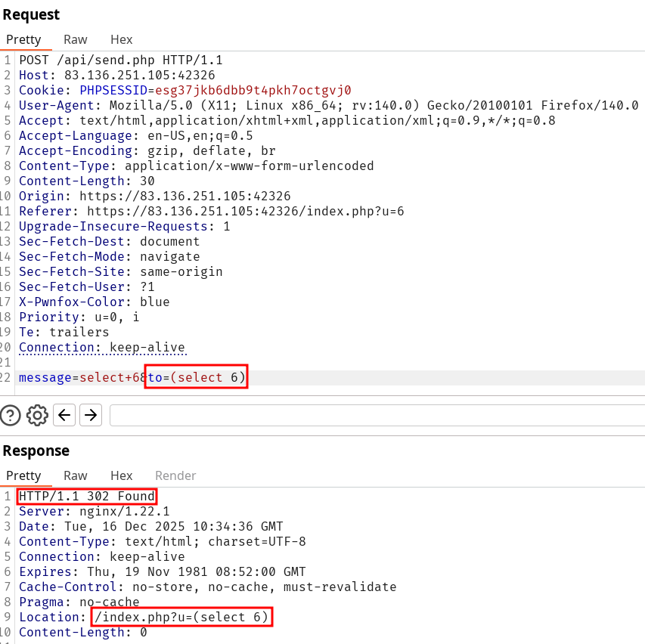The height and width of the screenshot is (644, 645).
Task: Switch to the Response Pretty tab
Action: point(23,475)
